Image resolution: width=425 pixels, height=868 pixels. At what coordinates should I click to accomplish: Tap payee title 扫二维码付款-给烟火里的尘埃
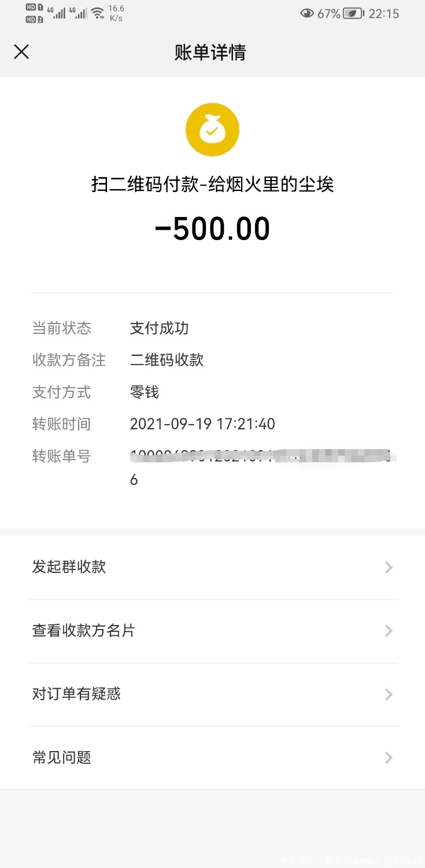click(x=212, y=185)
